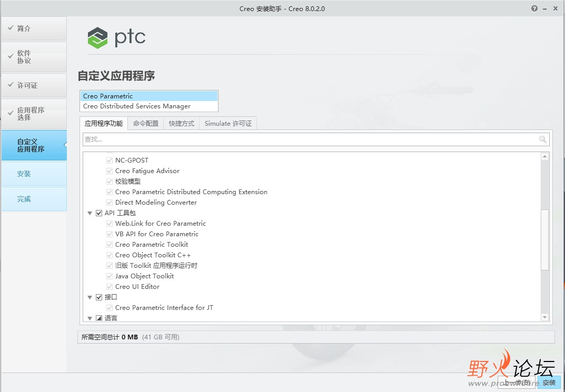Go to the 软件协议 step
Screen dimensions: 565x392
click(34, 57)
